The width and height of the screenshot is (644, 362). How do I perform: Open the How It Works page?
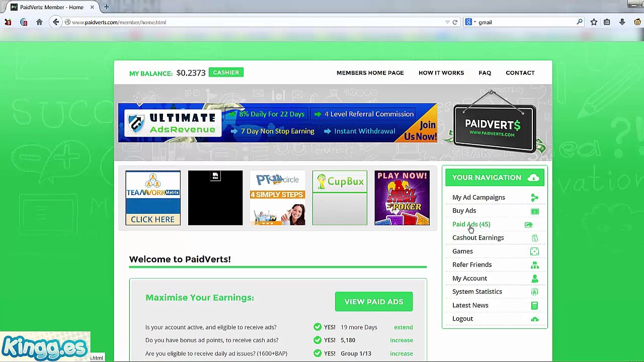coord(441,73)
